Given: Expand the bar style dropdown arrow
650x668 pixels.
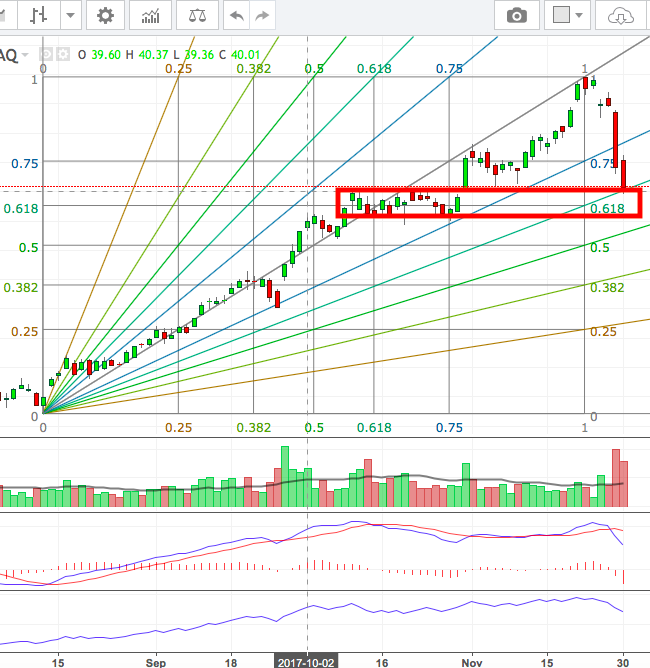Looking at the screenshot, I should tap(69, 16).
